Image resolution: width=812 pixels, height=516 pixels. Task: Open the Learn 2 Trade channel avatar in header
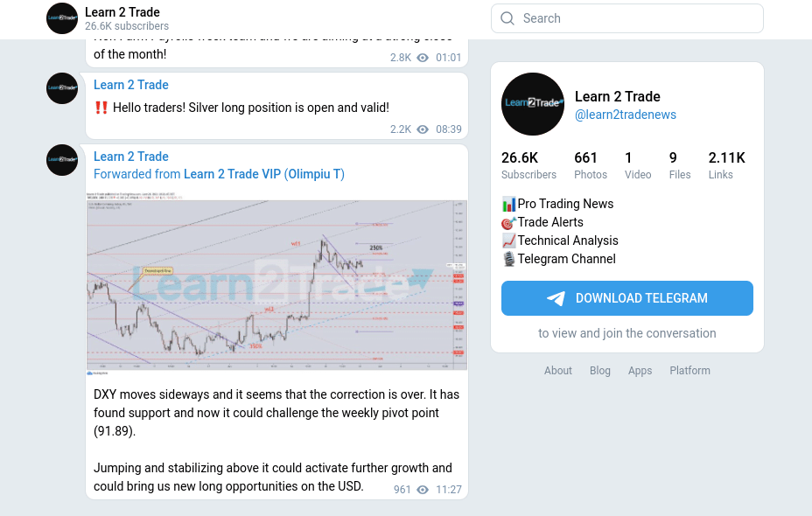coord(61,18)
